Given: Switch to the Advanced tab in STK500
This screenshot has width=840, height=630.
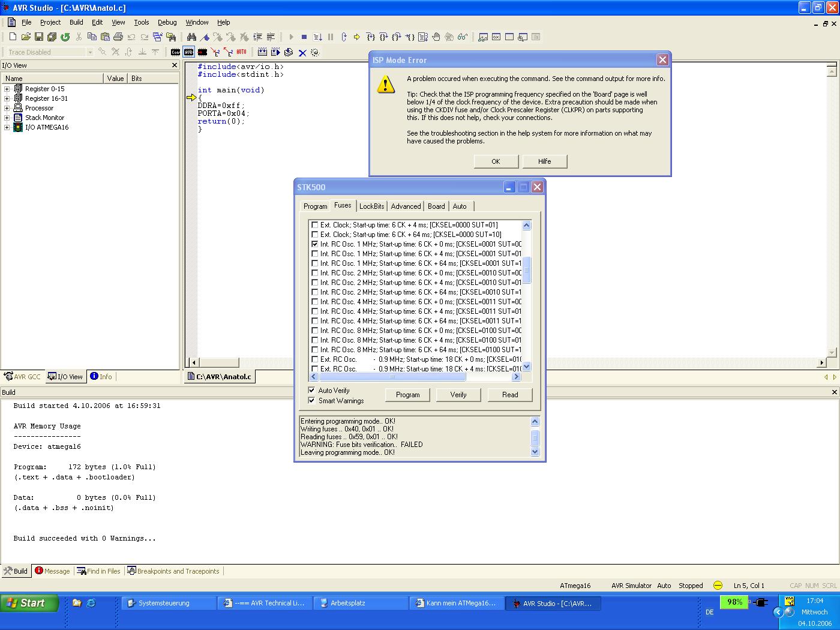Looking at the screenshot, I should (406, 206).
